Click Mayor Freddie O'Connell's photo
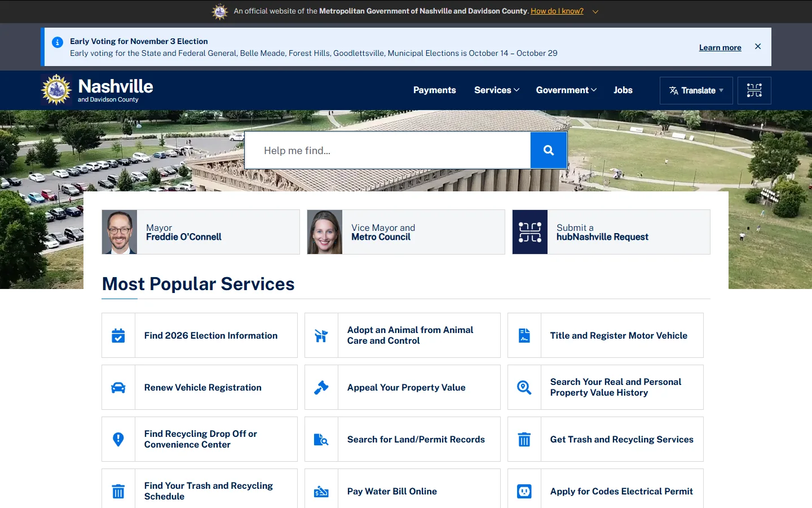 (120, 232)
